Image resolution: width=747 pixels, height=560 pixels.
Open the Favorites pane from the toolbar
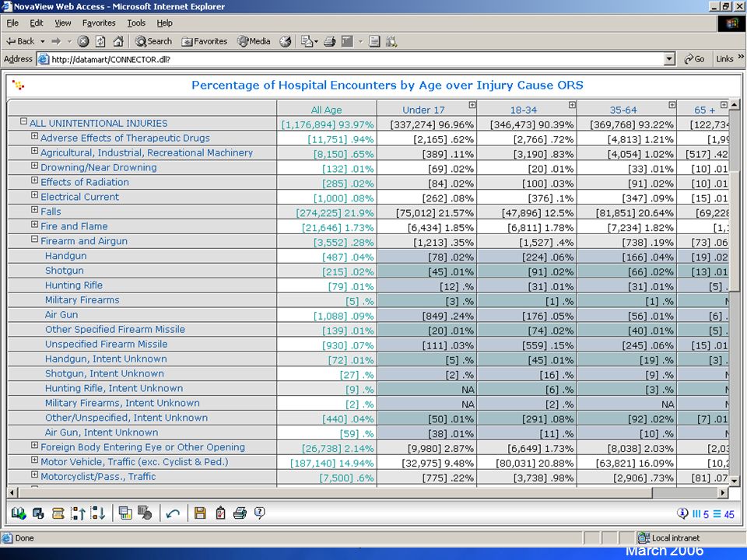click(204, 41)
